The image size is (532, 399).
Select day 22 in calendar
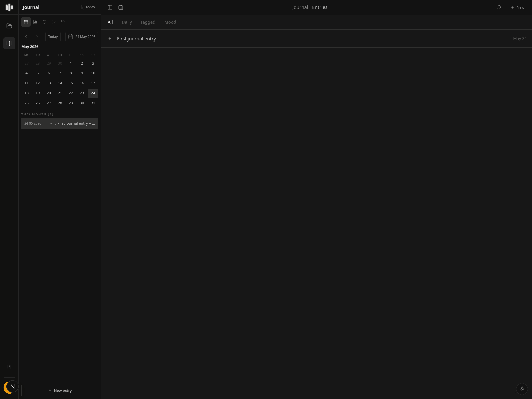[x=71, y=93]
